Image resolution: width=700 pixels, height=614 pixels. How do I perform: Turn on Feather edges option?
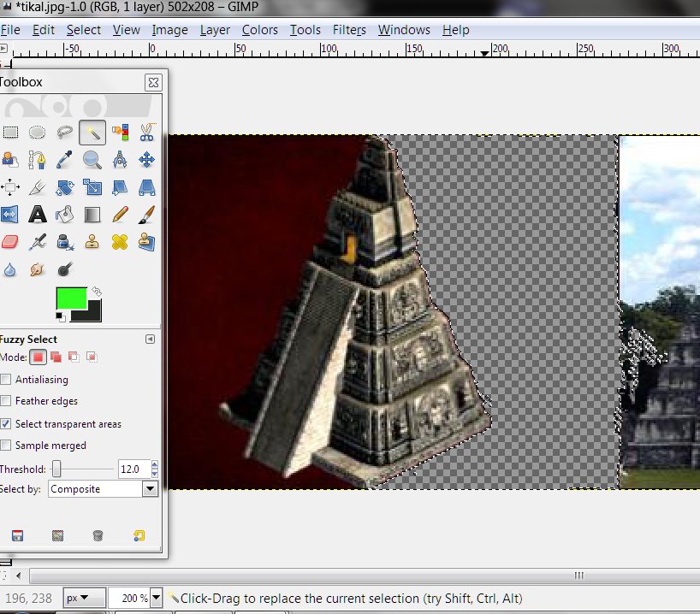click(7, 401)
